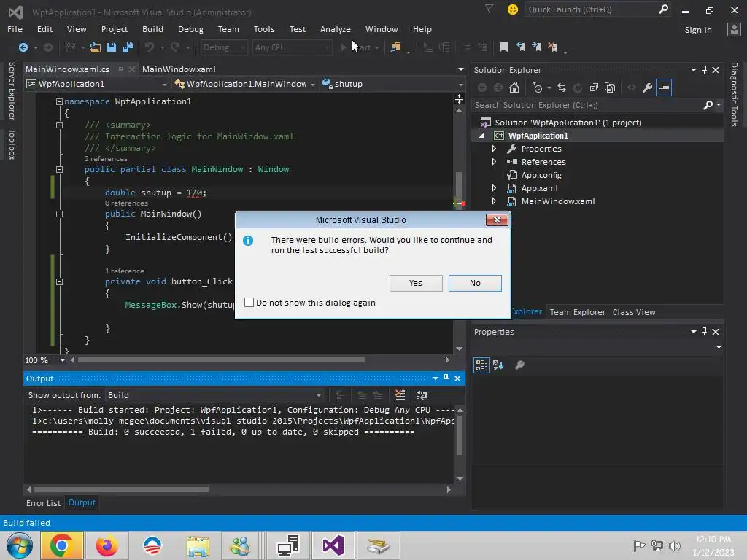Click the Navigate Backward toolbar icon
The image size is (747, 560).
coord(23,47)
